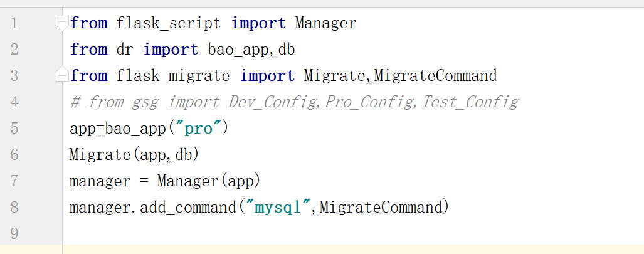Place cursor on flask_script module name
The height and width of the screenshot is (254, 644).
[168, 24]
